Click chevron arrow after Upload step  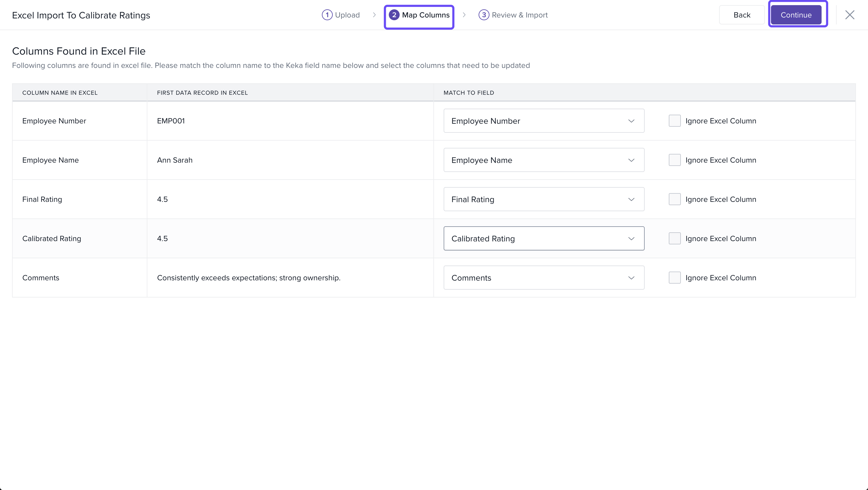[x=374, y=15]
